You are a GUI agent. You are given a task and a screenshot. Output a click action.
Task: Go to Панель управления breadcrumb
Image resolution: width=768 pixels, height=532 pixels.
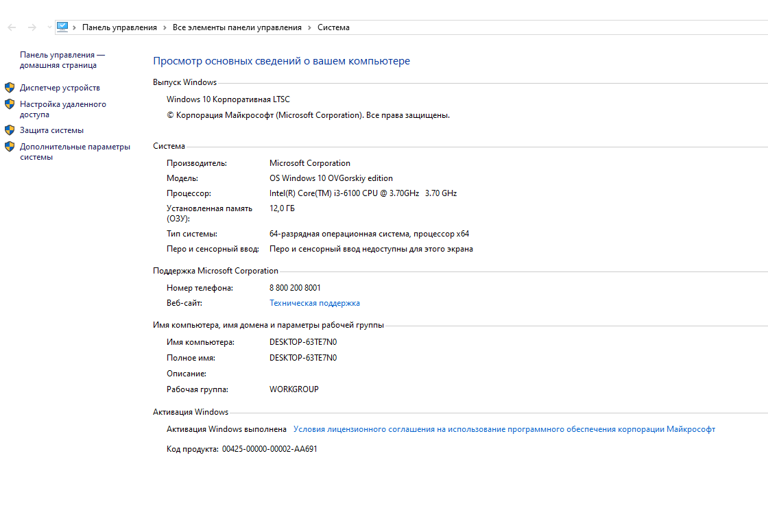119,27
